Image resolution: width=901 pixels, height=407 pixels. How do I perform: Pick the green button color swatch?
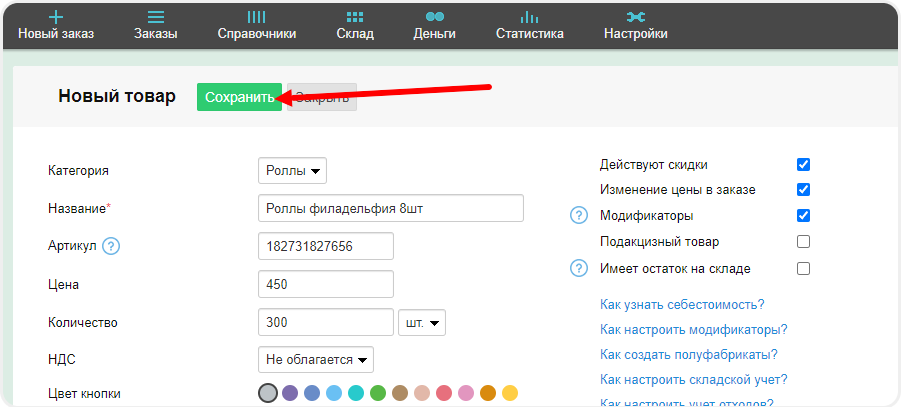(x=378, y=393)
